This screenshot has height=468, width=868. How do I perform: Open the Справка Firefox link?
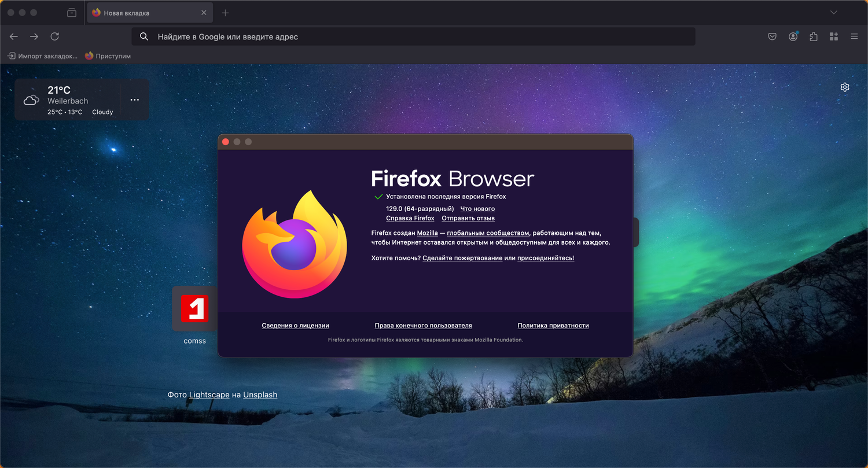click(x=410, y=218)
